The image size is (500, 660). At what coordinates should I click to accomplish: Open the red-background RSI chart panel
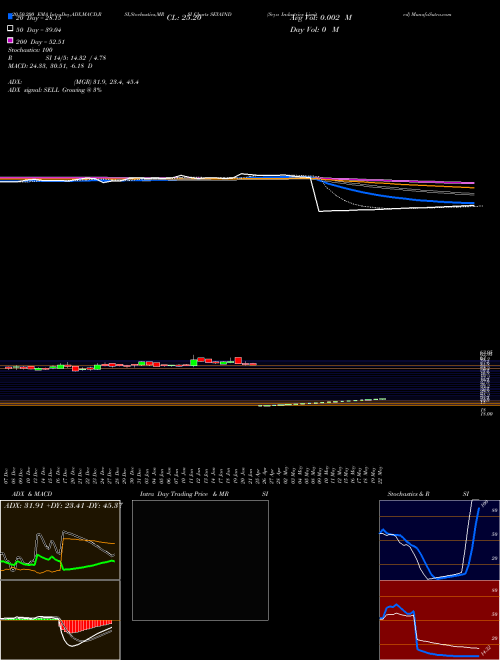439,620
